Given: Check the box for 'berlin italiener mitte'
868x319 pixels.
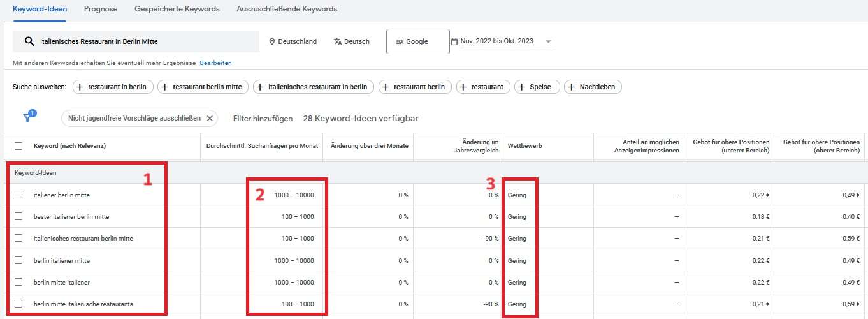Looking at the screenshot, I should click(18, 260).
